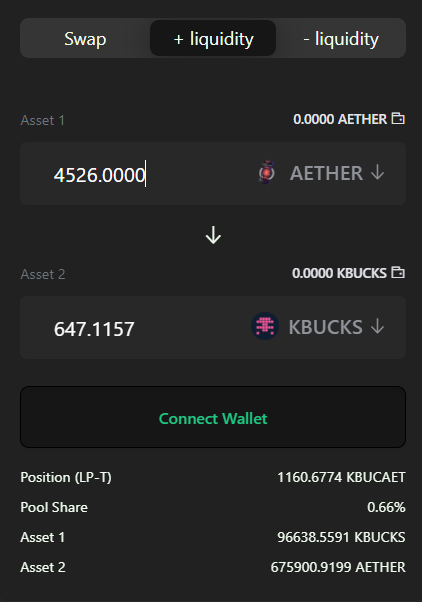Select the + liquidity tab
This screenshot has height=602, width=422.
coord(213,38)
